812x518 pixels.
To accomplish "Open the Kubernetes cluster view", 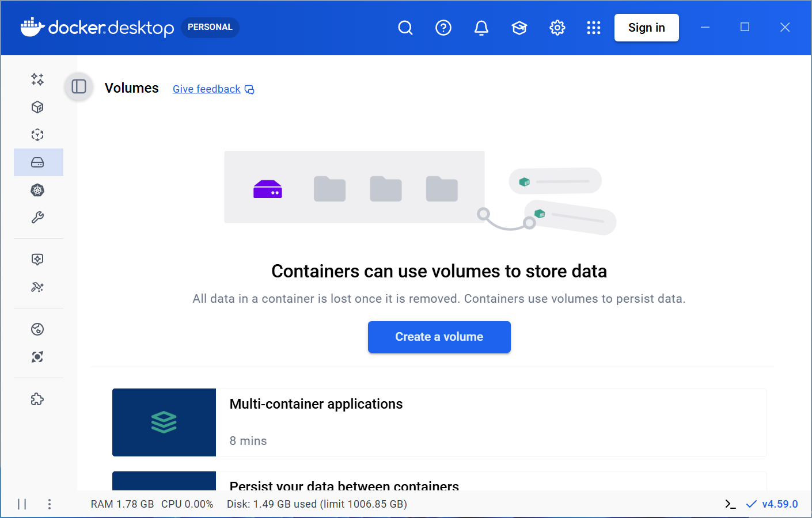I will [x=37, y=190].
